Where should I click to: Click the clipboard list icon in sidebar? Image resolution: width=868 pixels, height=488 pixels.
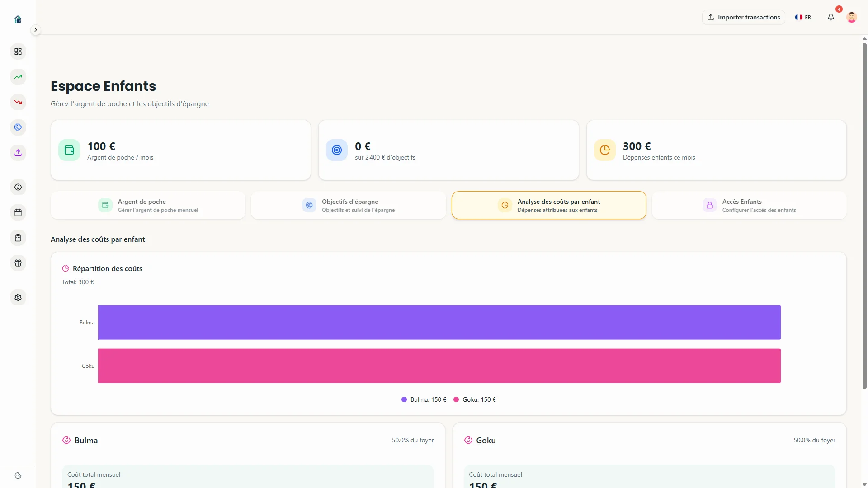point(18,238)
